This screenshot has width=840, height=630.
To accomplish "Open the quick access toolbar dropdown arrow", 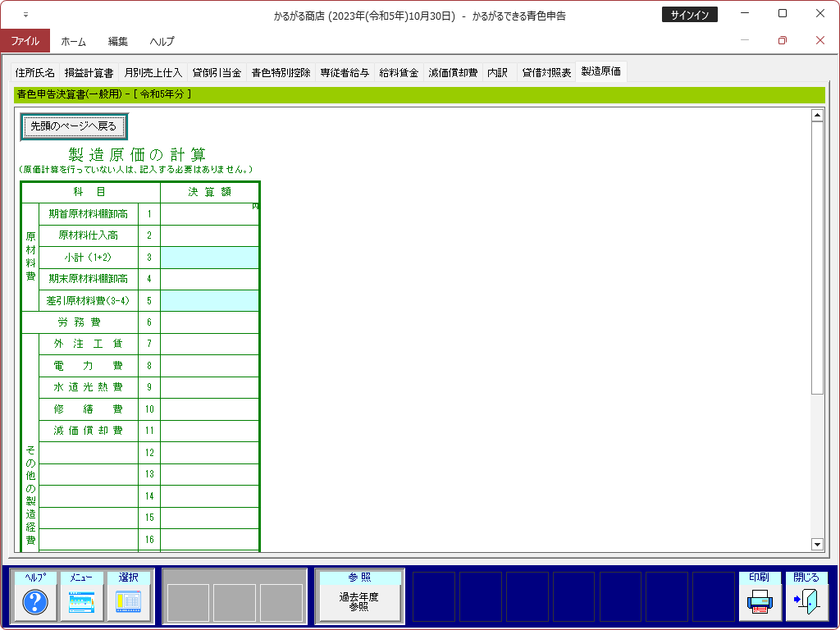I will tap(25, 15).
